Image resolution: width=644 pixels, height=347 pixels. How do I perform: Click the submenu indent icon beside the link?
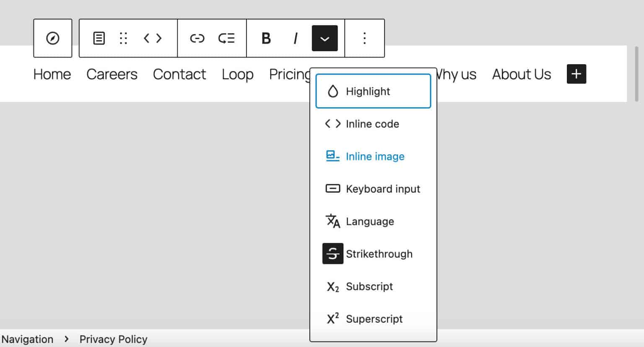point(226,38)
